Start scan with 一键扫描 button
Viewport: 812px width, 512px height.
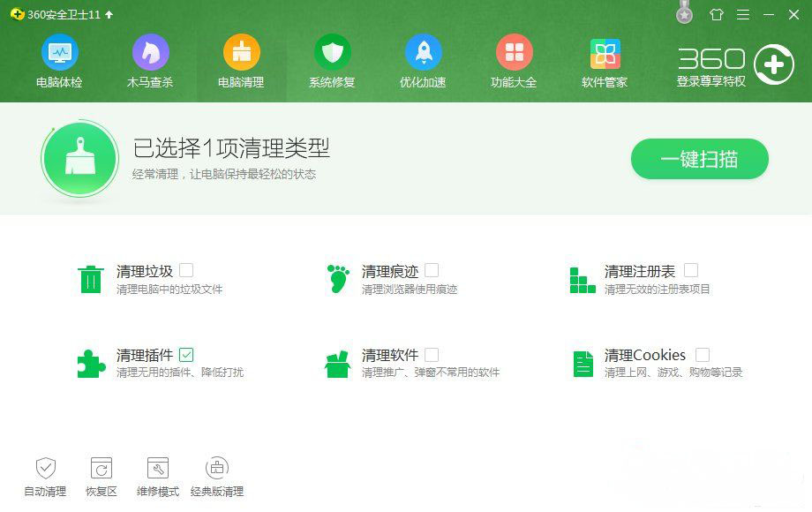pos(699,159)
